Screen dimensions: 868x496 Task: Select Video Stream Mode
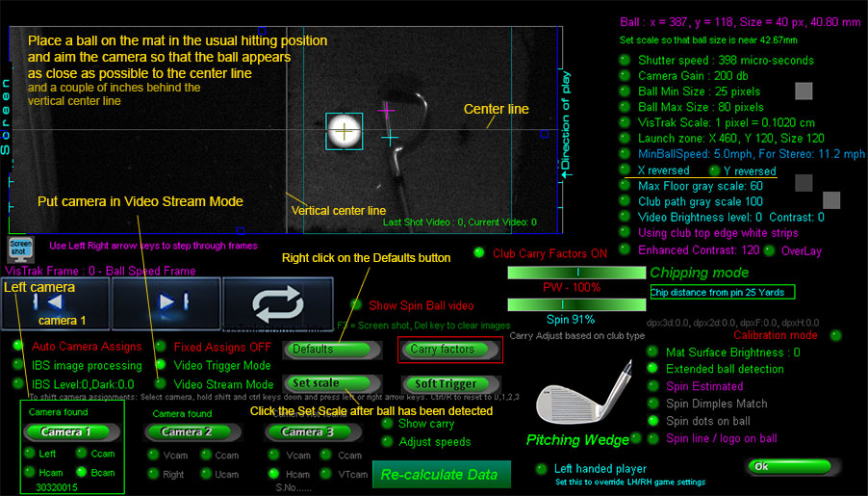[x=161, y=383]
